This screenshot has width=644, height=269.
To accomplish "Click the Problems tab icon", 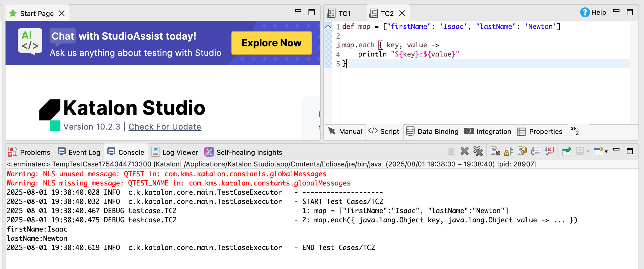I will coord(12,152).
